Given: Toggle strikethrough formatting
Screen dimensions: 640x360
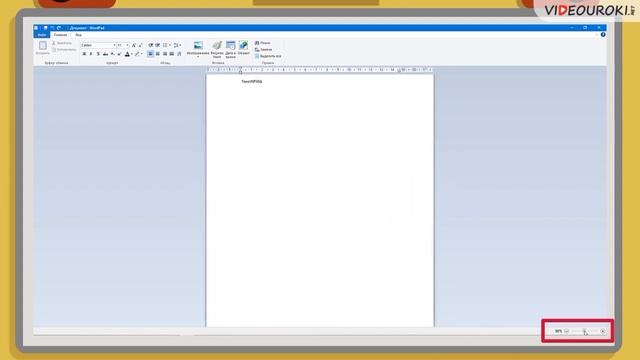Looking at the screenshot, I should coord(105,54).
